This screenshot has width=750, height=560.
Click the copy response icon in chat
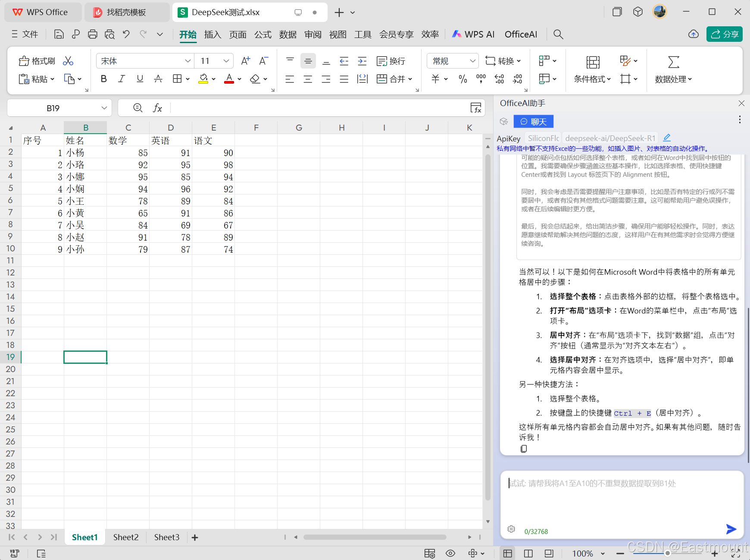524,449
